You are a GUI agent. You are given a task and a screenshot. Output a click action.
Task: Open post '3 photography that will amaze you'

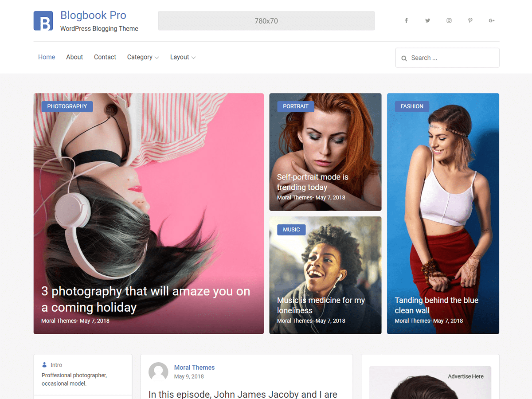pyautogui.click(x=146, y=299)
